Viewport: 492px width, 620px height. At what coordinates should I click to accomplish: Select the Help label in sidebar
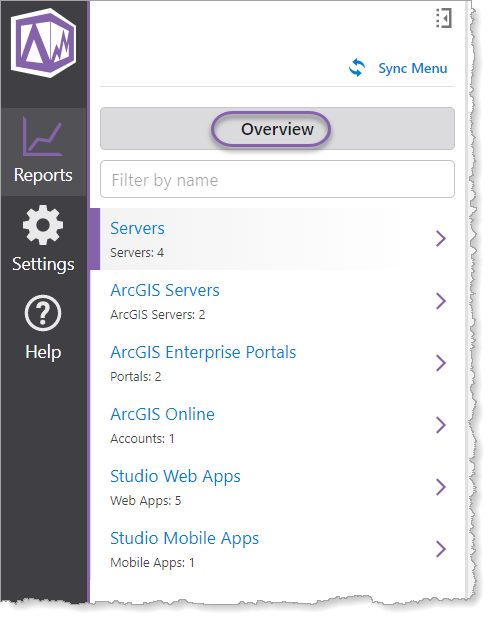click(43, 352)
